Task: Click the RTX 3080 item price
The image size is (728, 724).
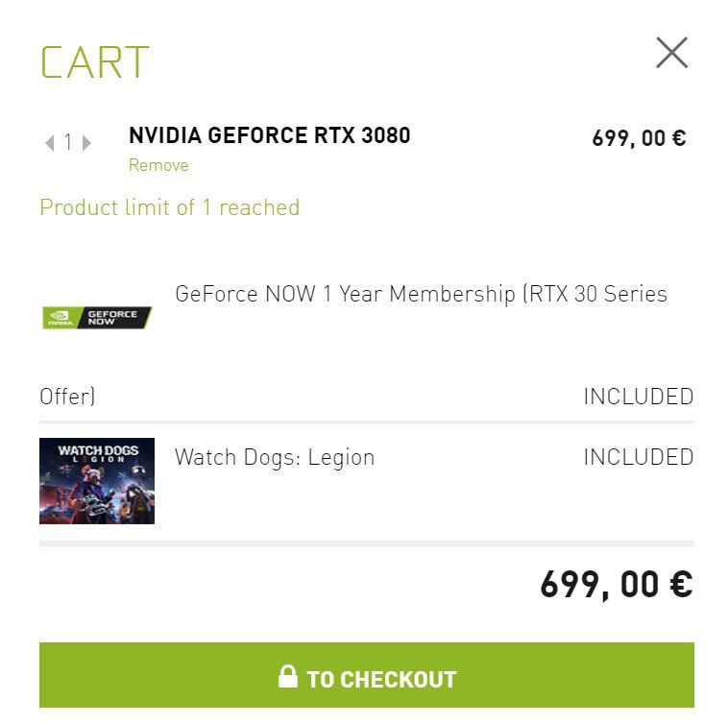Action: pyautogui.click(x=639, y=138)
